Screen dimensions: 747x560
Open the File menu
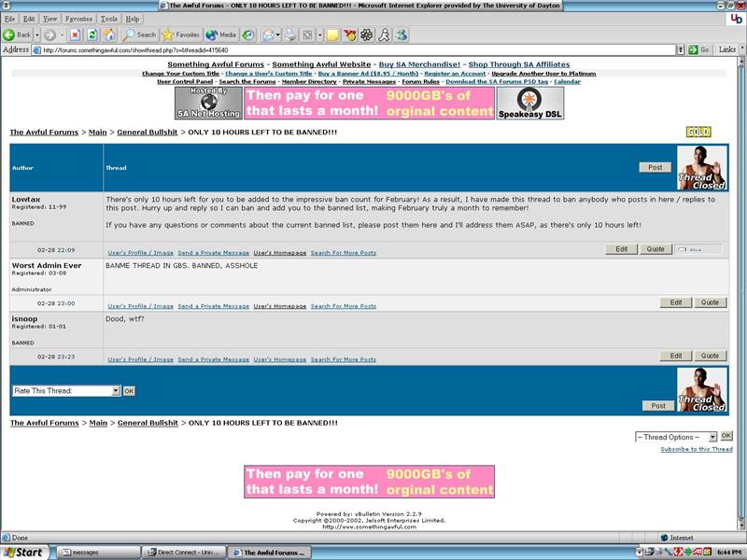pyautogui.click(x=10, y=19)
